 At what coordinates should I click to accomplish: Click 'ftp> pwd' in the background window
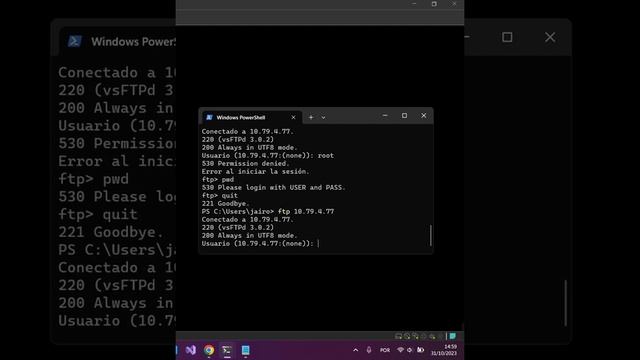93,179
